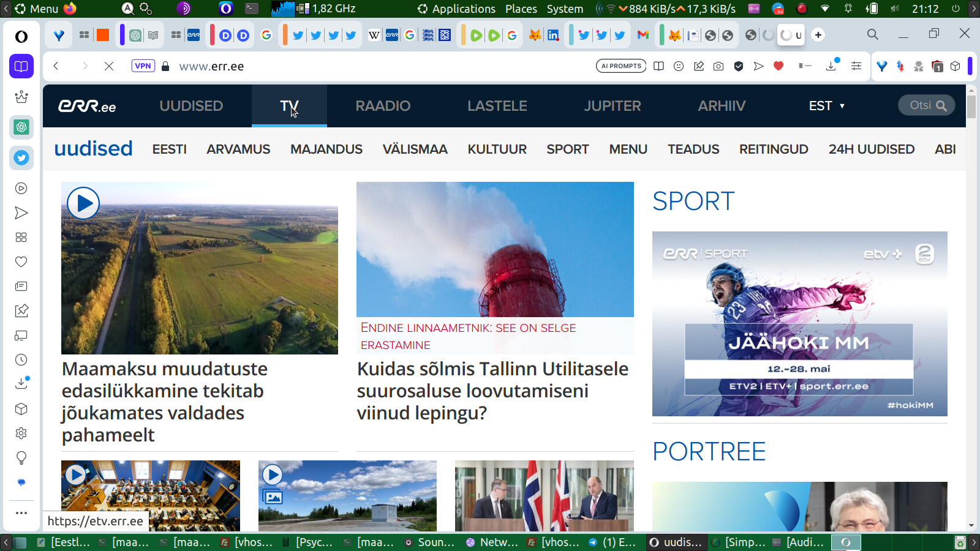
Task: Open ChatGPT in the Opera sidebar
Action: [21, 127]
